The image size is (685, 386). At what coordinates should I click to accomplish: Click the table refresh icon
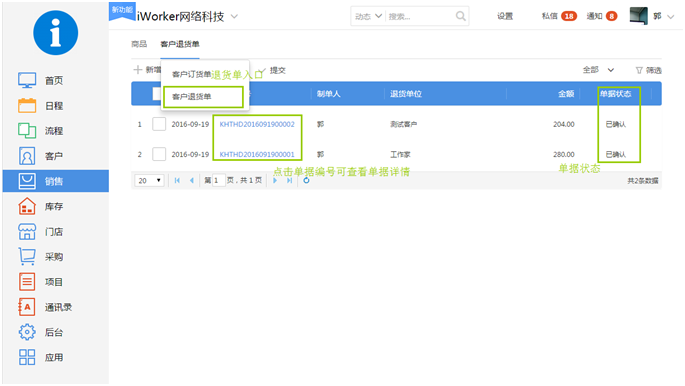306,180
